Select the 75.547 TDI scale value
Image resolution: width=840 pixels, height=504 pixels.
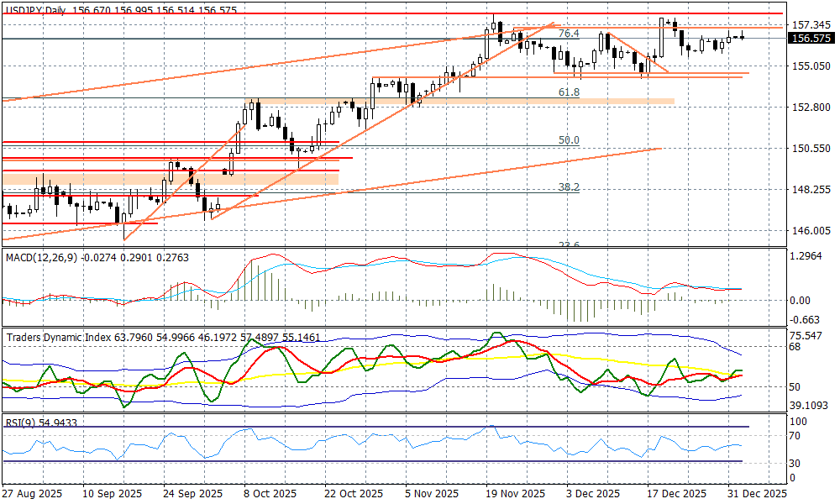click(808, 335)
